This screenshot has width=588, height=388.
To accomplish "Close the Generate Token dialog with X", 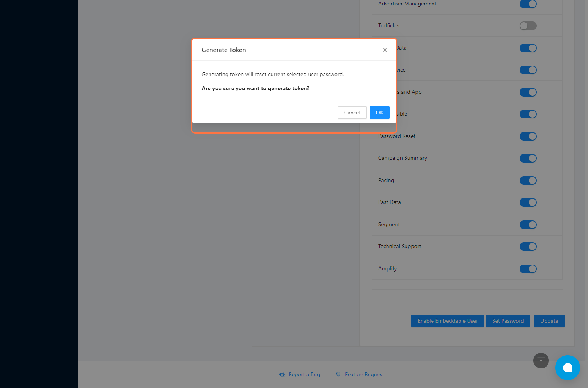I will pyautogui.click(x=385, y=50).
